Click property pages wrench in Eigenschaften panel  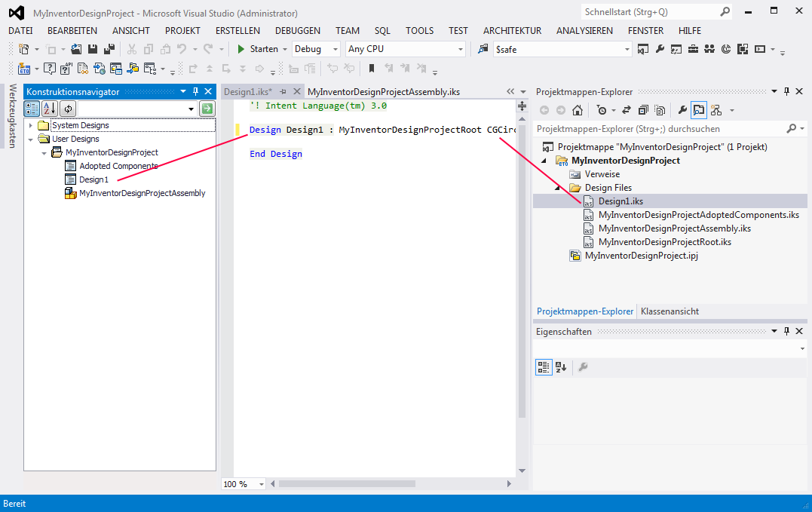tap(583, 367)
